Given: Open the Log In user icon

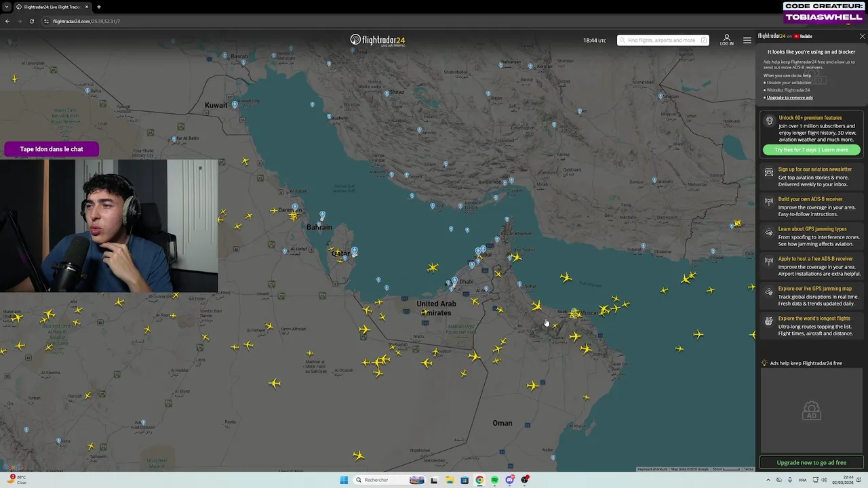Looking at the screenshot, I should pyautogui.click(x=726, y=39).
